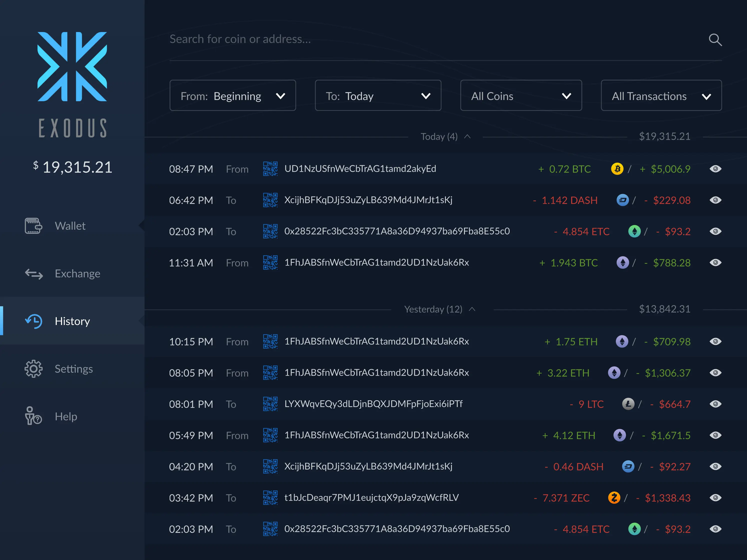The width and height of the screenshot is (747, 560).
Task: Toggle eye icon for 9 LTC transaction
Action: (x=715, y=404)
